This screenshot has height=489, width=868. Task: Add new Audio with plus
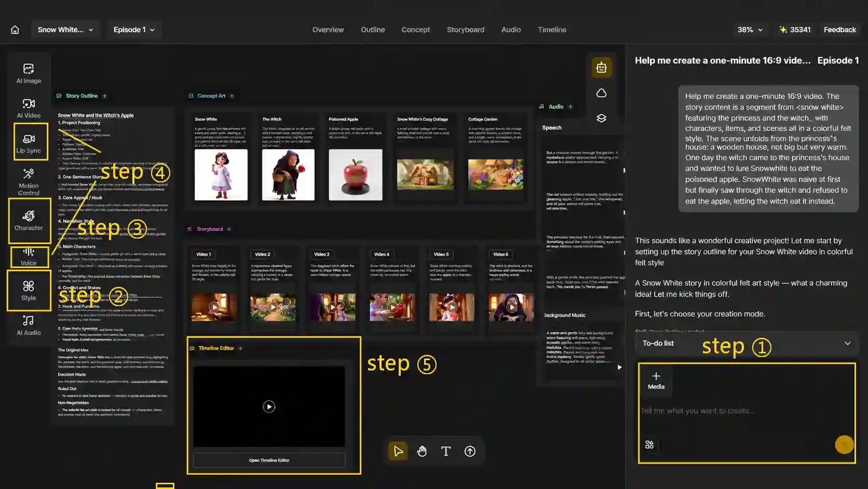(x=571, y=107)
